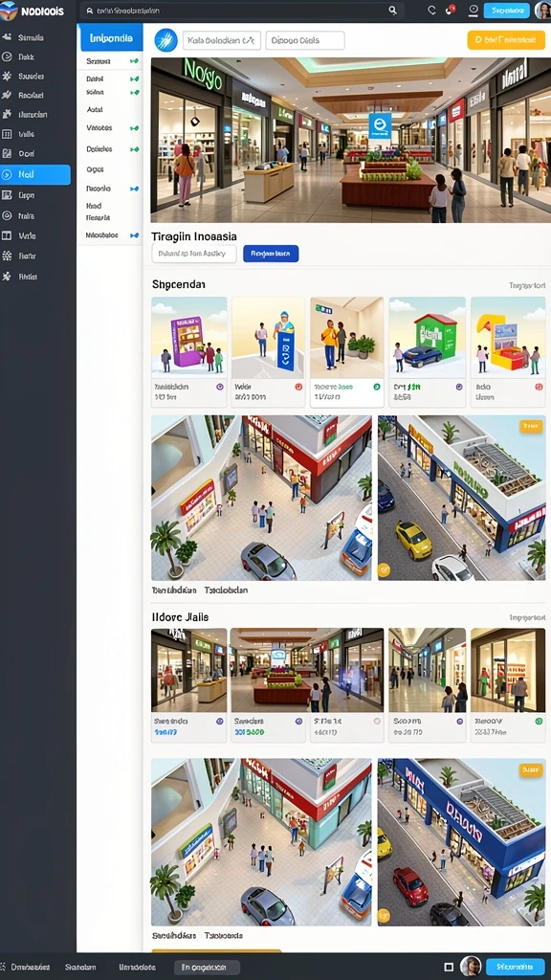The width and height of the screenshot is (551, 980).
Task: Click the round blue logo icon above the mall image
Action: (166, 40)
